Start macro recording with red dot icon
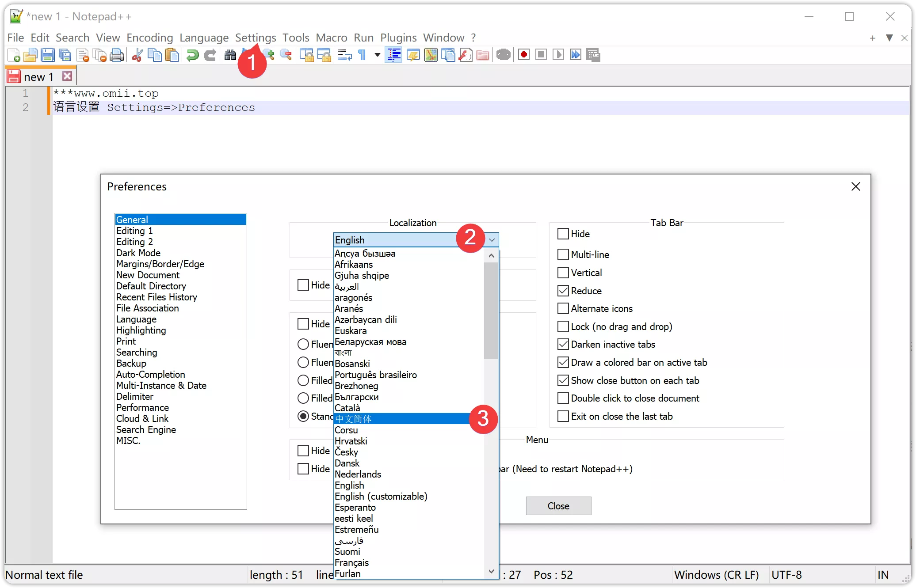Screen dimensions: 916x588 [x=523, y=55]
